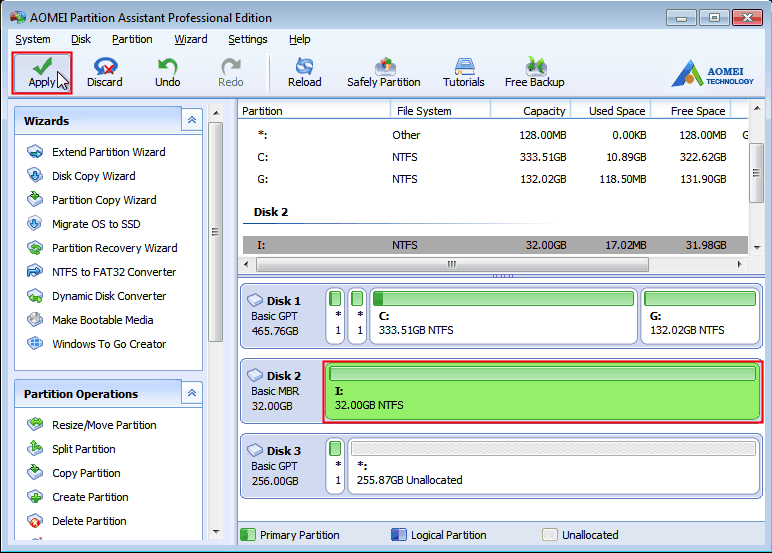Reload disks with the Reload icon
Image resolution: width=772 pixels, height=553 pixels.
click(x=304, y=71)
